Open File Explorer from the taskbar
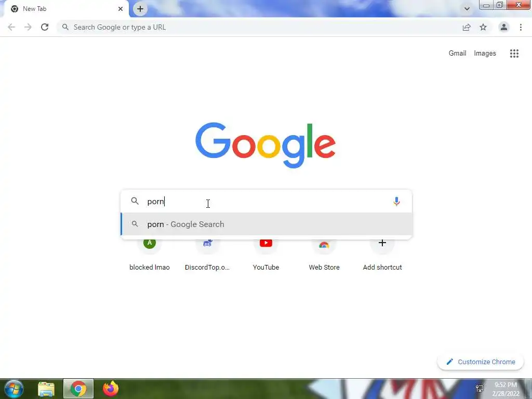Screen dimensions: 532x399 point(46,389)
